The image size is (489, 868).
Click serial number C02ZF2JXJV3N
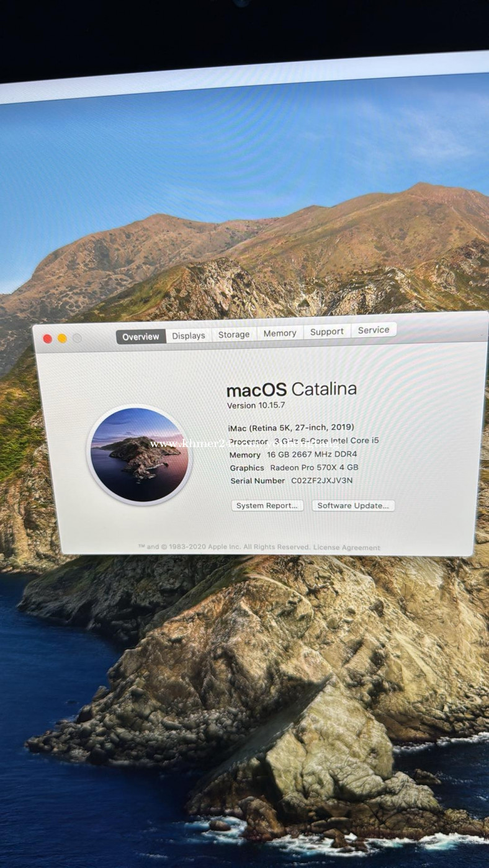pos(322,480)
